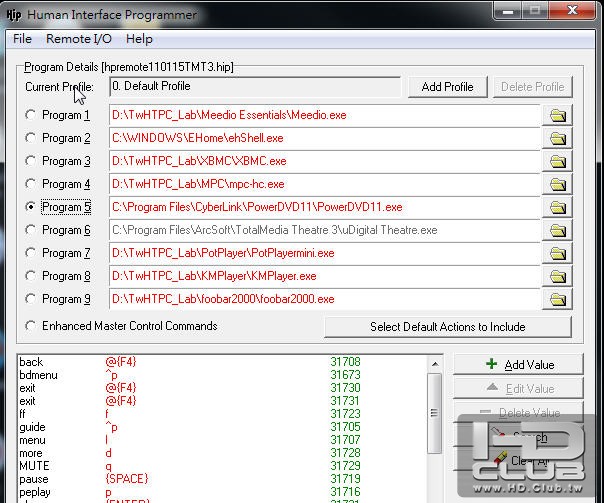Browse folder for Program 2 ehShell path
Screen dimensions: 604x503
[x=557, y=138]
